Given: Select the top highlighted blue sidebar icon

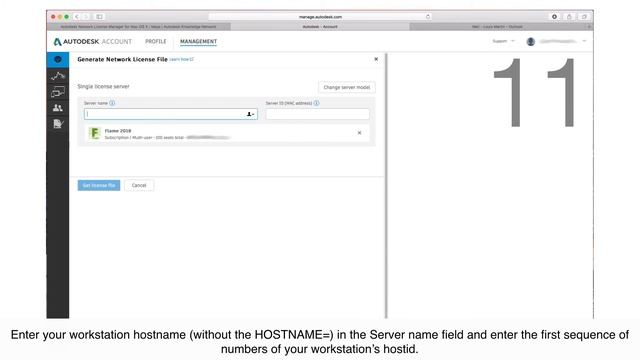Looking at the screenshot, I should pyautogui.click(x=58, y=60).
